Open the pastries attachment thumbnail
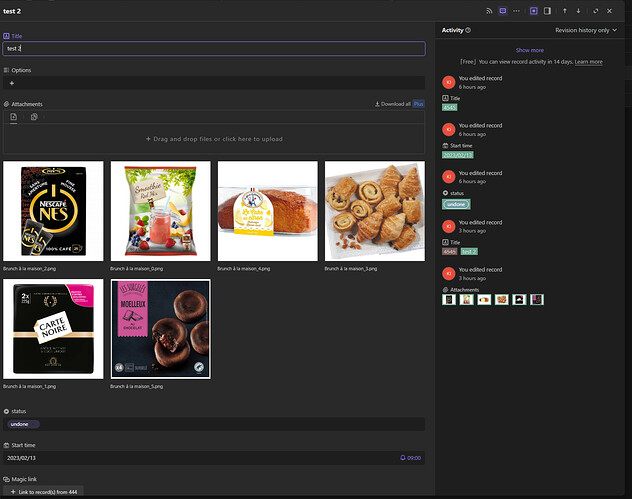The image size is (632, 499). tap(375, 211)
